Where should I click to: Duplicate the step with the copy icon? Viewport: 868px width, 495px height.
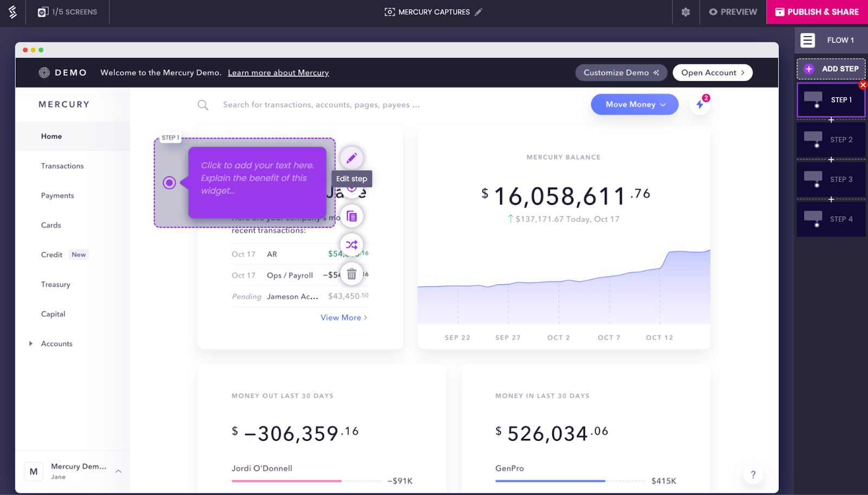[x=352, y=216]
